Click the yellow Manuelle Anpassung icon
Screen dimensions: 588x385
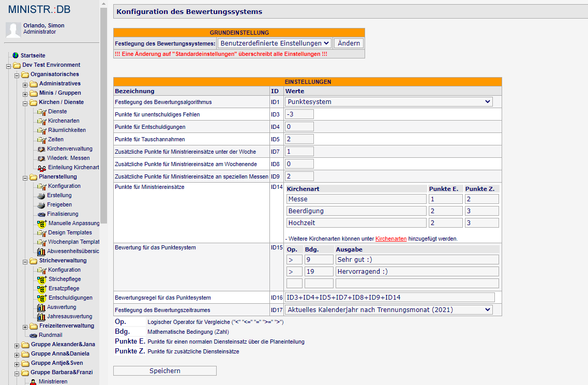[x=41, y=224]
